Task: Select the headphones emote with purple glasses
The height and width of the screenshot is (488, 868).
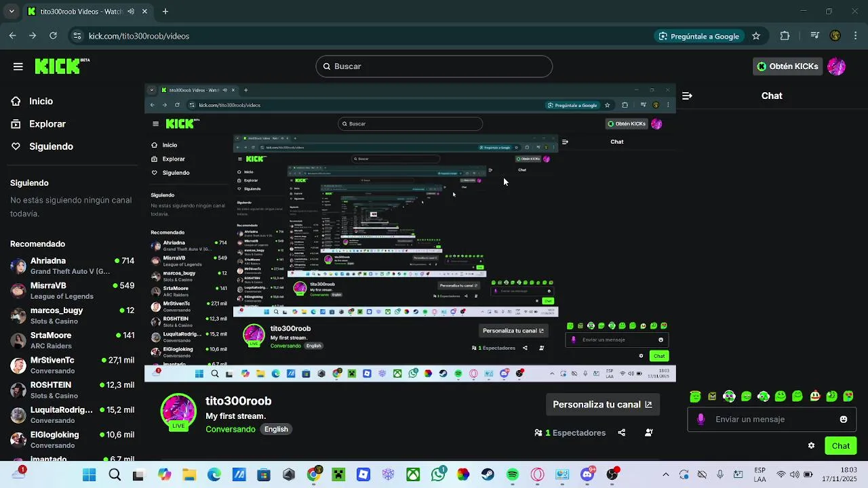Action: click(729, 396)
